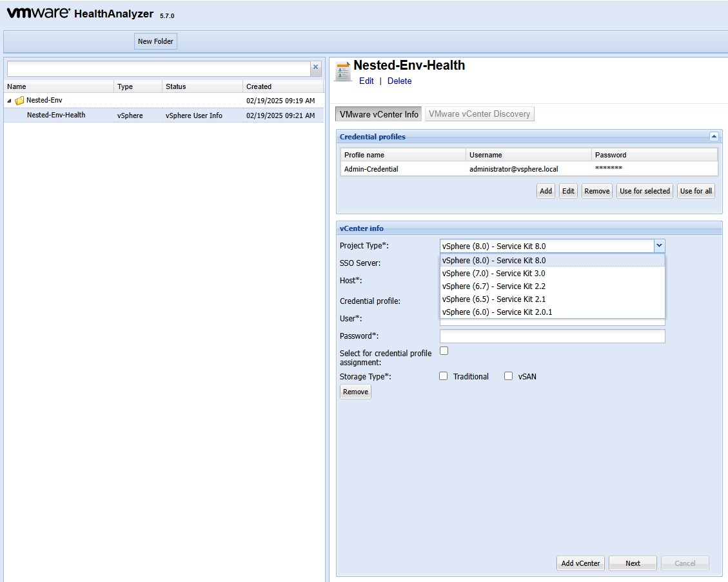The image size is (728, 582).
Task: Sort by the Type column header
Action: coord(138,86)
